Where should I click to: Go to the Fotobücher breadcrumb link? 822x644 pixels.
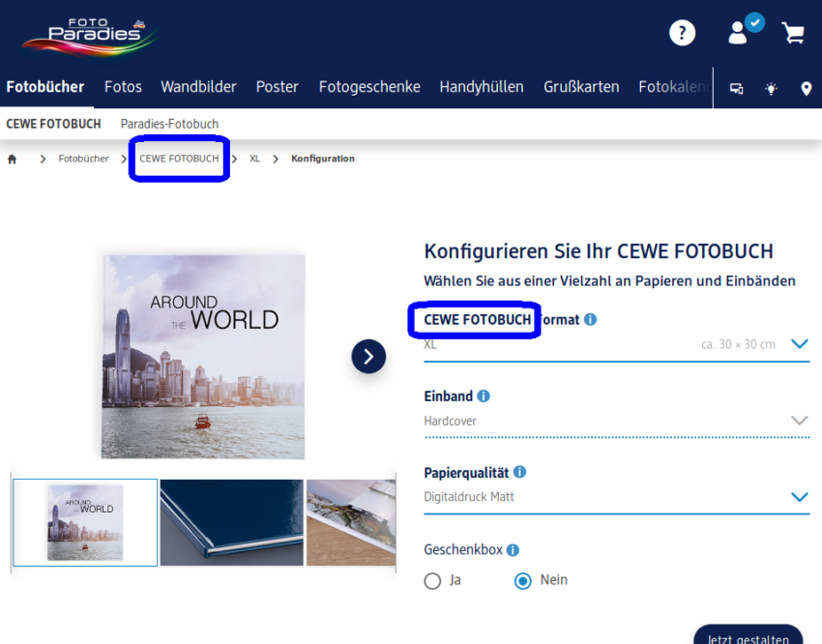[x=83, y=159]
